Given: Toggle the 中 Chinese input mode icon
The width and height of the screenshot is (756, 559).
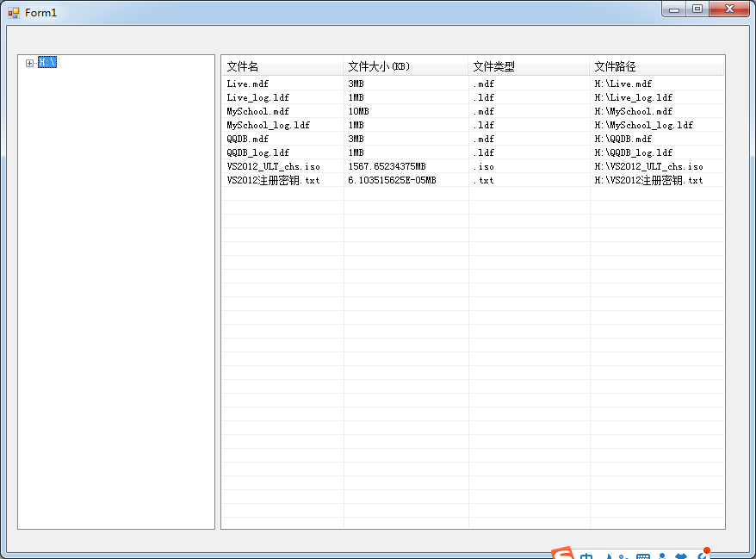Looking at the screenshot, I should [586, 556].
